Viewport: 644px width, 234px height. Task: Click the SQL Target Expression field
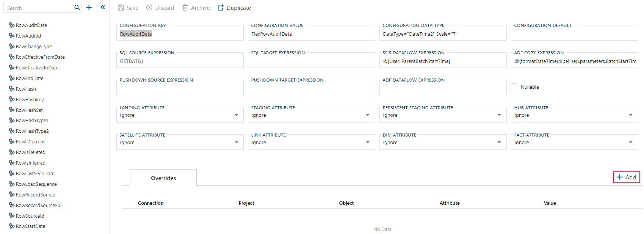coord(311,61)
